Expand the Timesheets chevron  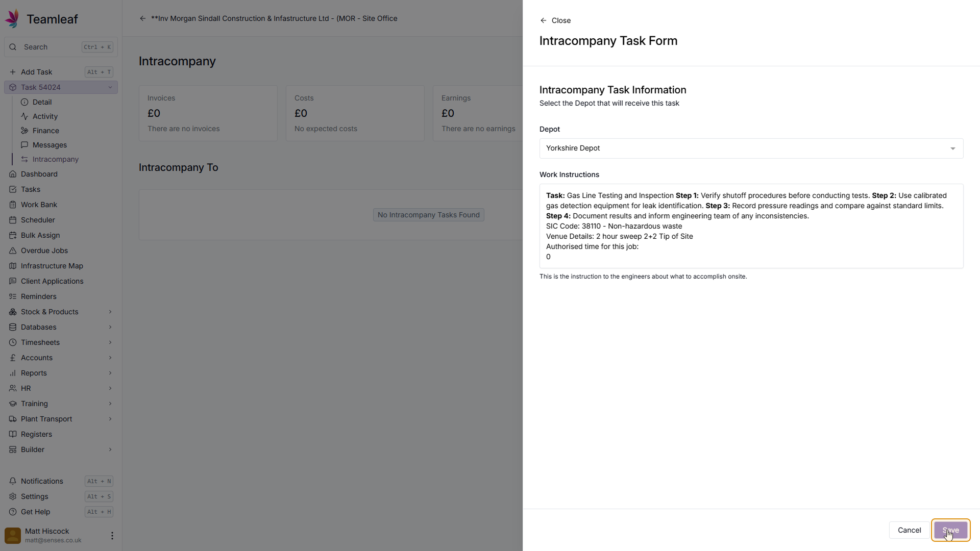point(110,342)
